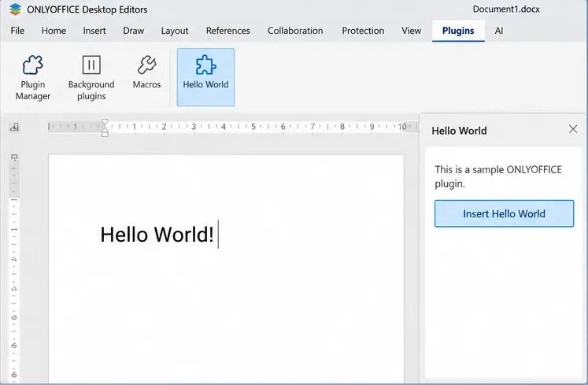Open the Collaboration tab

coord(295,31)
